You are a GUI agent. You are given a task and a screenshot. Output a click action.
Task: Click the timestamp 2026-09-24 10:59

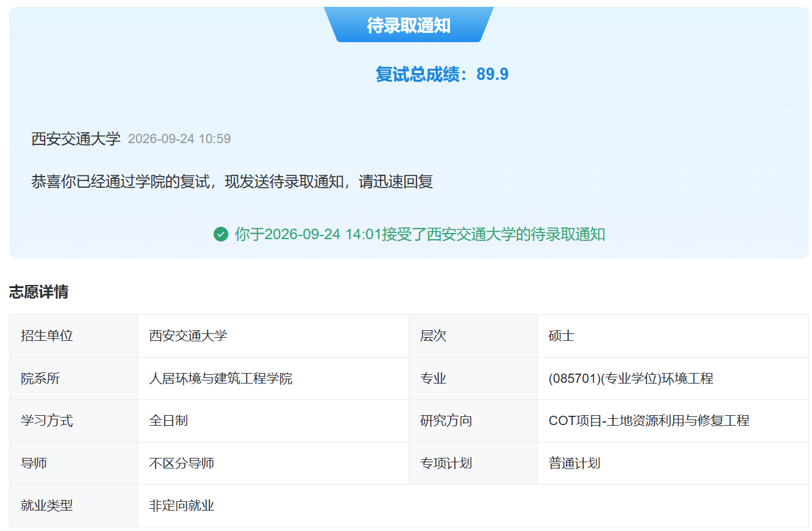(179, 139)
